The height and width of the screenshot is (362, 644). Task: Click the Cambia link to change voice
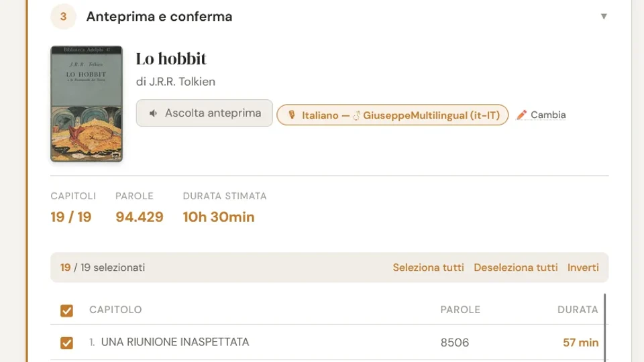coord(548,115)
